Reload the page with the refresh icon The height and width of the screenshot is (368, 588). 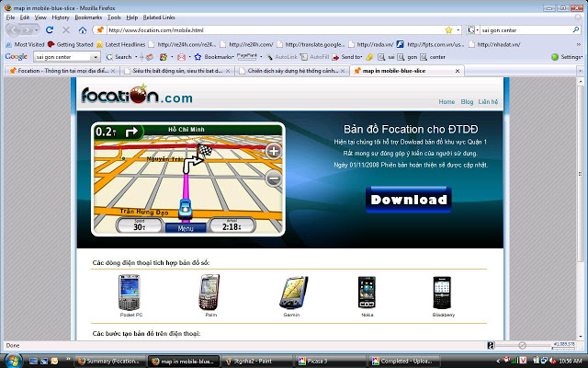[50, 29]
